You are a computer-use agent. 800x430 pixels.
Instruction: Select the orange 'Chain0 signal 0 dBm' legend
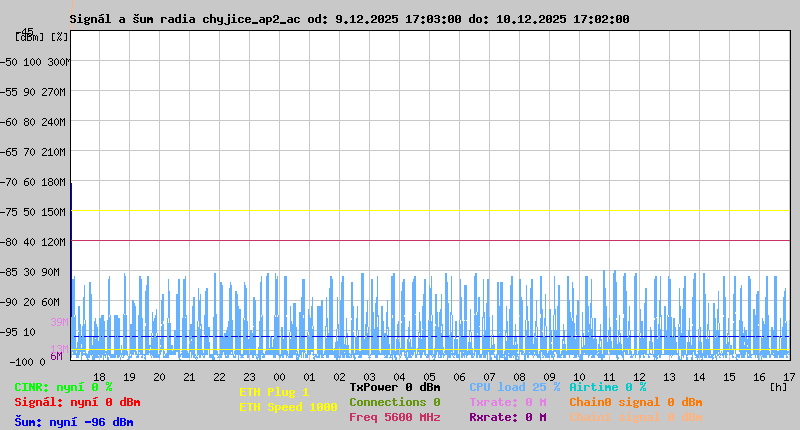[x=635, y=402]
